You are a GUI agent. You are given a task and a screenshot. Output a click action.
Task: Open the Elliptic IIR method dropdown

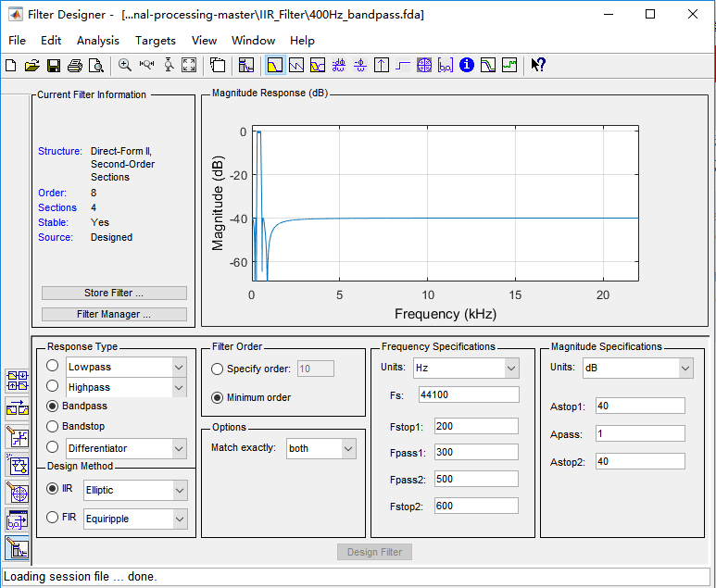click(x=180, y=491)
